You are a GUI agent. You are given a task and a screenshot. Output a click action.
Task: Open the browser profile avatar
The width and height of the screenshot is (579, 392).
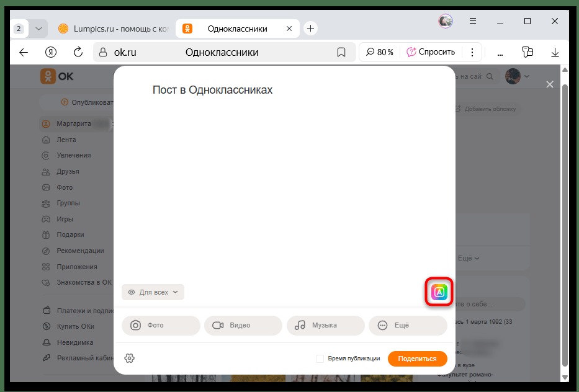pos(446,21)
